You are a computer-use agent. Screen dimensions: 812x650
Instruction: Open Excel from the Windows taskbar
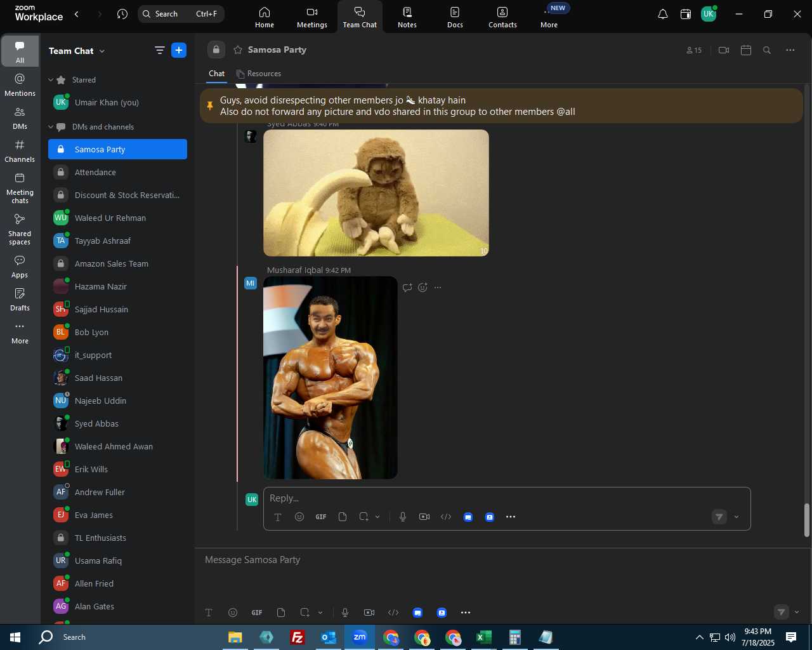[484, 637]
